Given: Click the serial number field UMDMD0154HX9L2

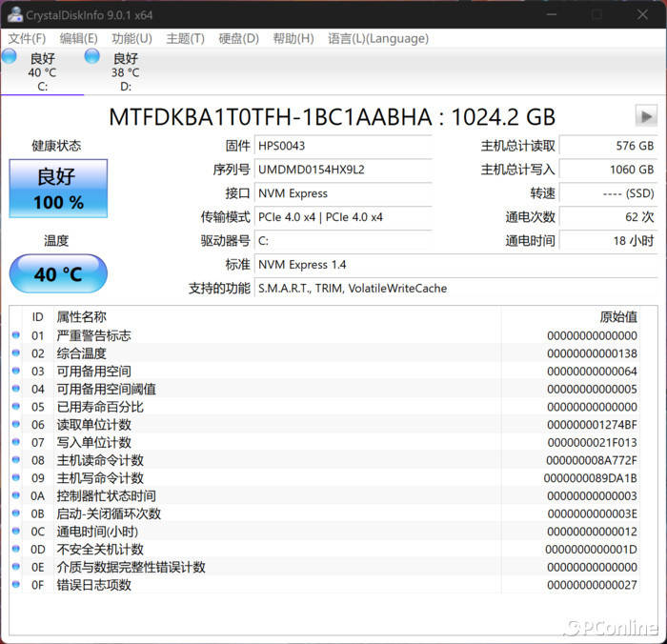Looking at the screenshot, I should coord(343,170).
